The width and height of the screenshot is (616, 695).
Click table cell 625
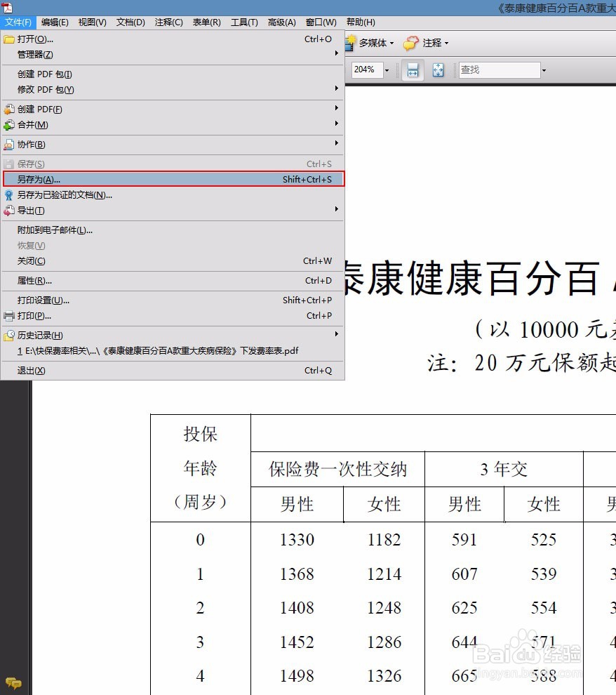[x=464, y=608]
